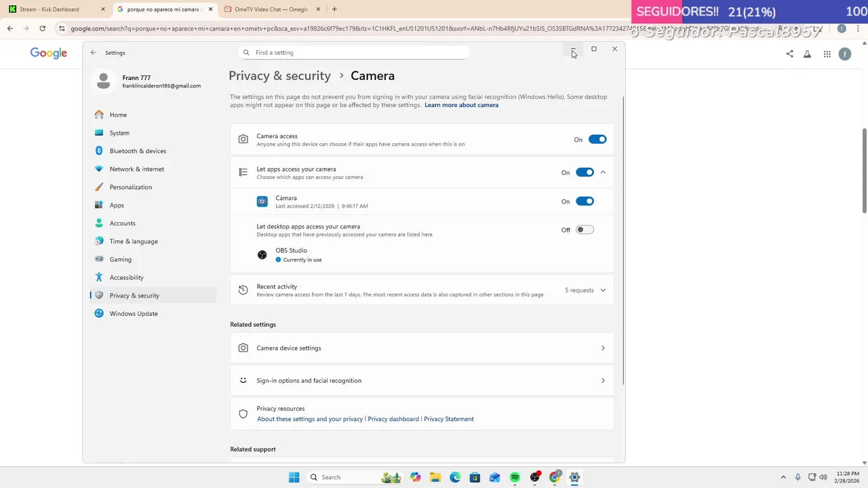Open Microsoft Edge from taskbar
The width and height of the screenshot is (868, 488).
tap(455, 477)
